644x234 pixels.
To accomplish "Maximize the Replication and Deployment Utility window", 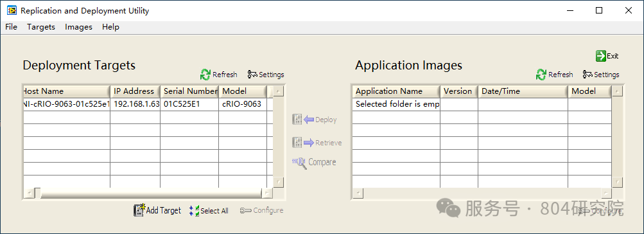I will pyautogui.click(x=599, y=11).
